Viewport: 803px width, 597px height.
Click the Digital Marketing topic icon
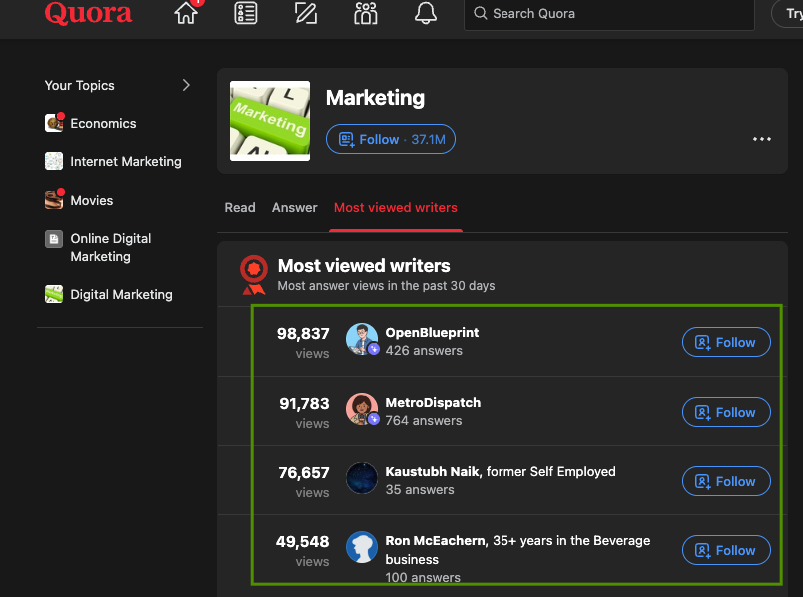click(x=54, y=294)
